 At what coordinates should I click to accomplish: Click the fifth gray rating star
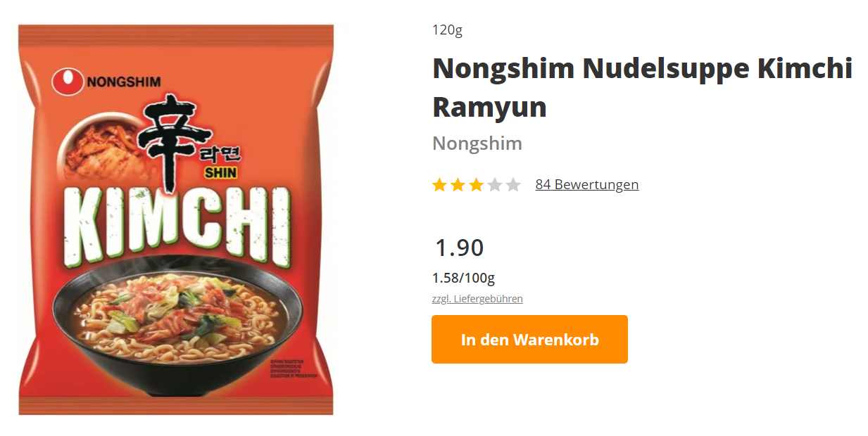tap(513, 185)
